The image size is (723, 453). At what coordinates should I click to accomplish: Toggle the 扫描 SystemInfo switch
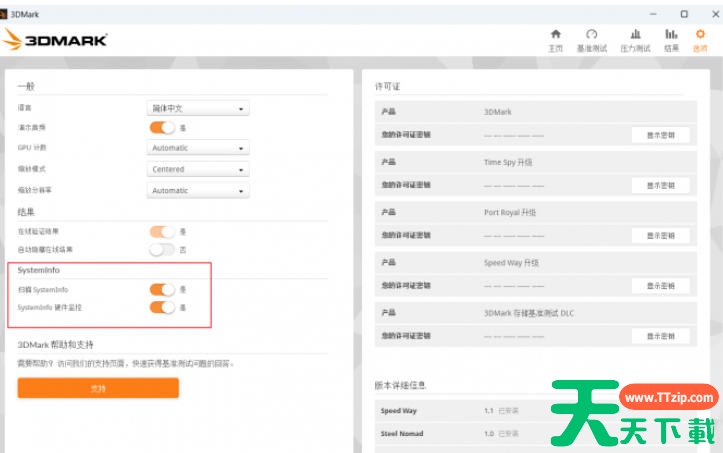click(x=162, y=289)
